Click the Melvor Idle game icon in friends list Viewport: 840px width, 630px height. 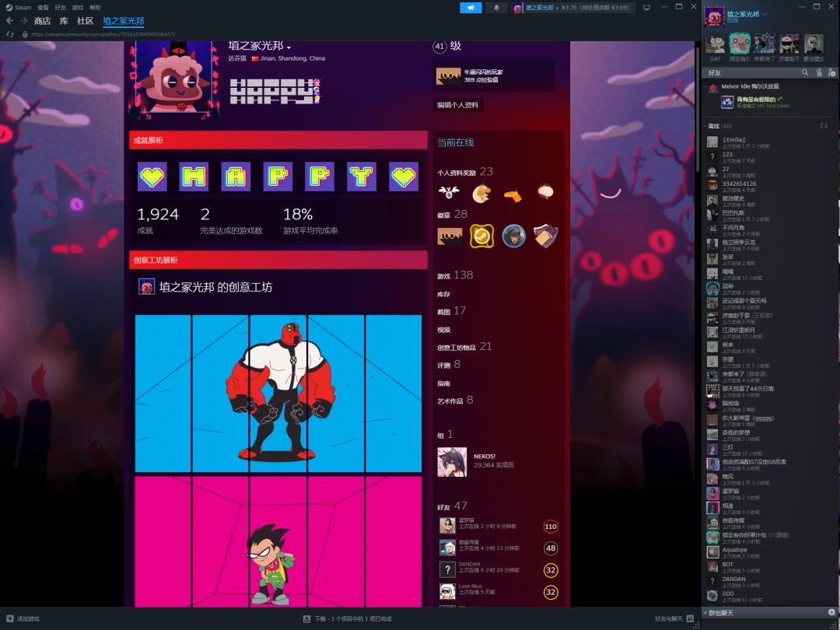pyautogui.click(x=713, y=87)
